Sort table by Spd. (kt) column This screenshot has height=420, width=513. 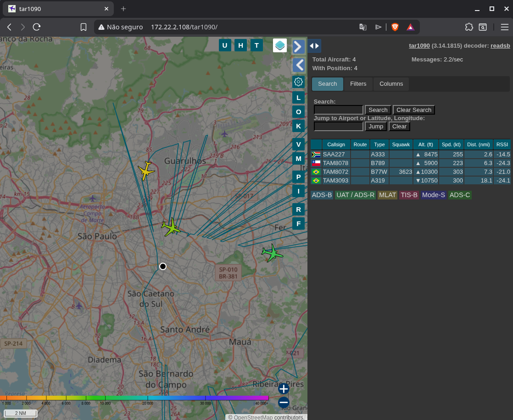tap(451, 144)
